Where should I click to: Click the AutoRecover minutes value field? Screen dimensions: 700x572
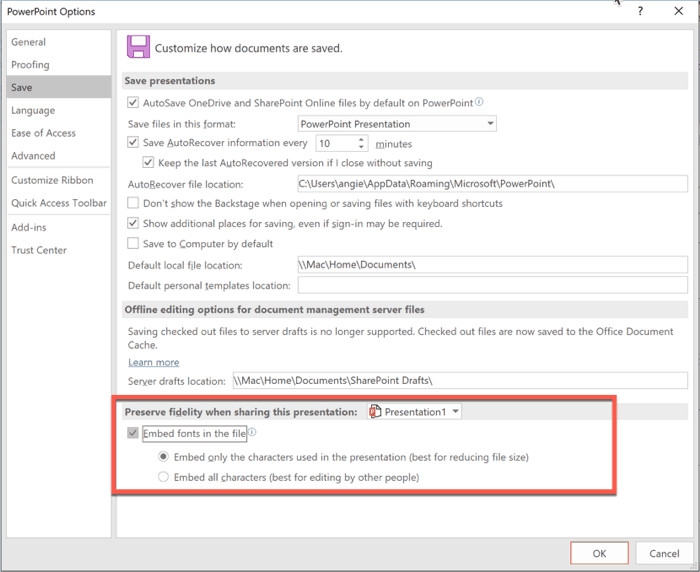tap(336, 143)
